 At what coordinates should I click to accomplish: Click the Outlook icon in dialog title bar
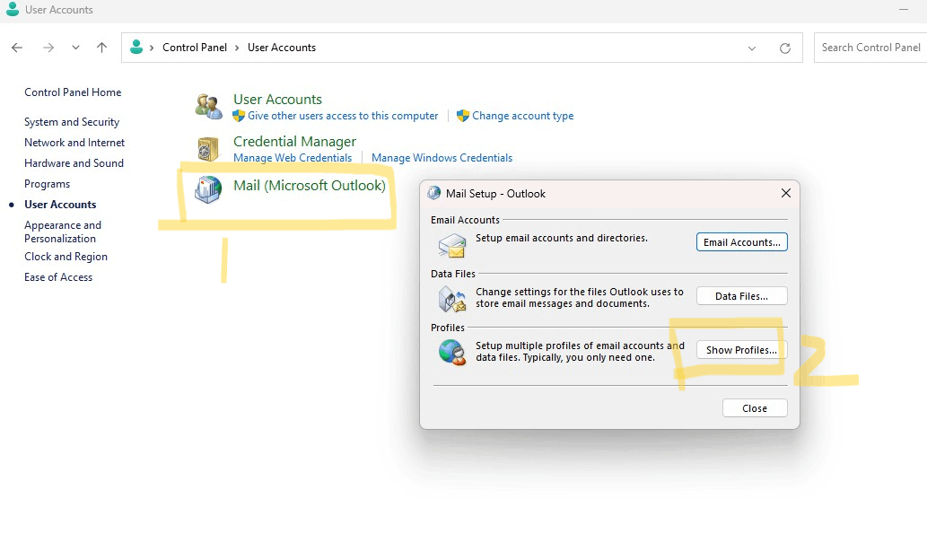[433, 193]
